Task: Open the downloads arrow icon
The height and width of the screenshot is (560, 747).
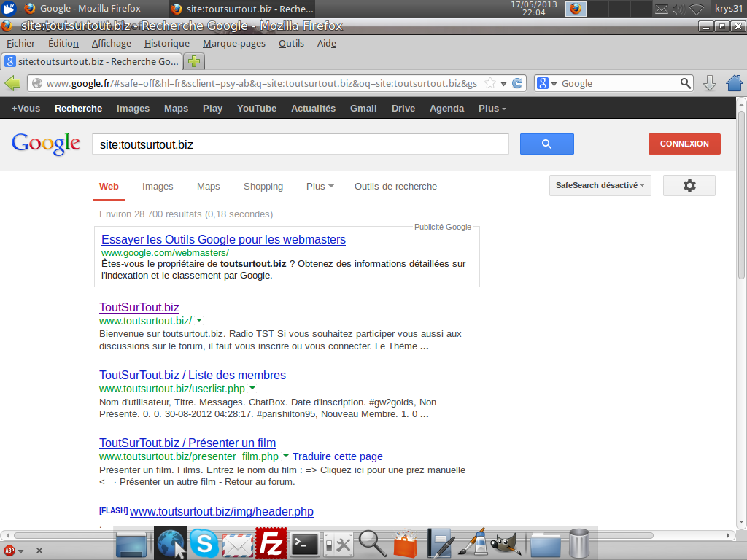Action: pos(709,83)
